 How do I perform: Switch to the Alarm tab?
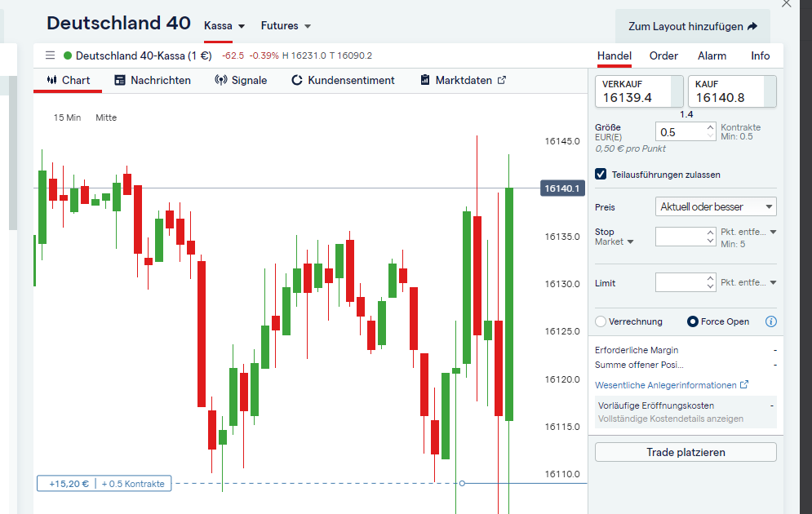click(x=712, y=56)
